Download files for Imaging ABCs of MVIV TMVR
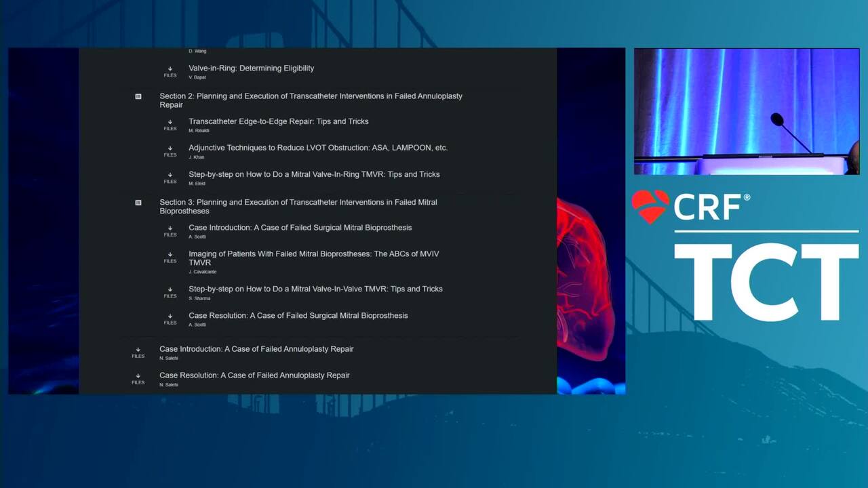 (170, 258)
